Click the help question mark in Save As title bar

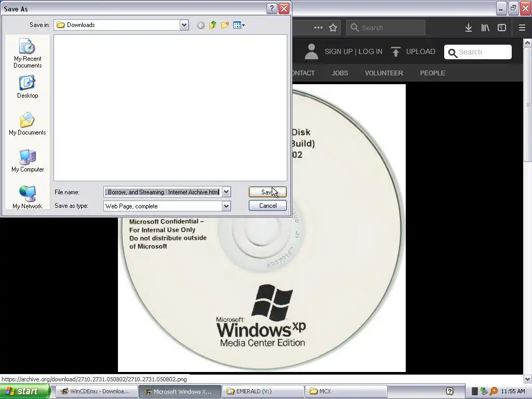pos(271,8)
